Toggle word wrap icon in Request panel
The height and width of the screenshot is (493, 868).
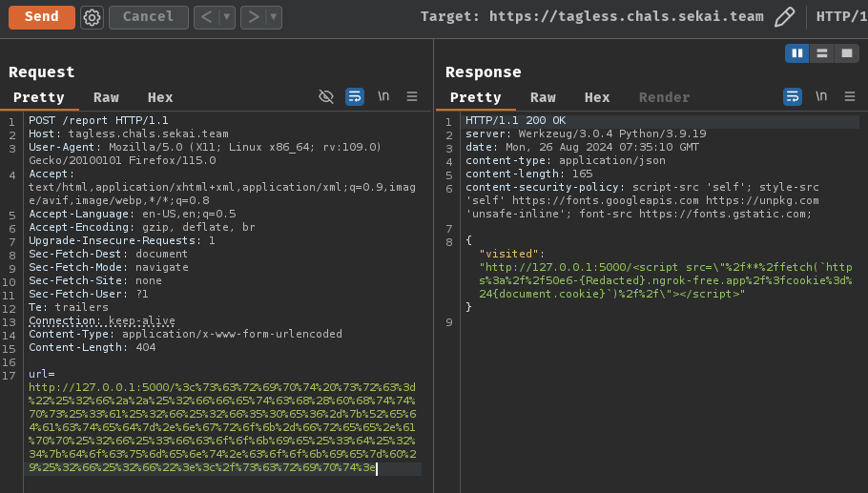pyautogui.click(x=355, y=97)
